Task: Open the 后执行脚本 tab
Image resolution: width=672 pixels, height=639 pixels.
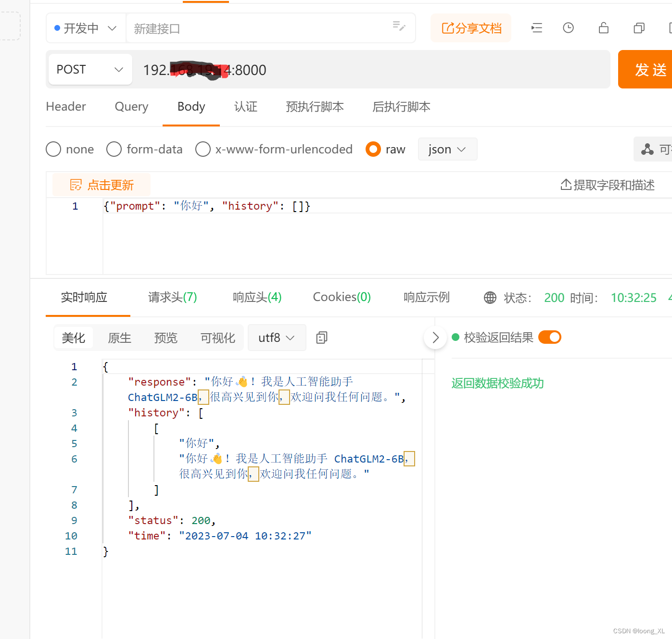Action: click(x=401, y=106)
